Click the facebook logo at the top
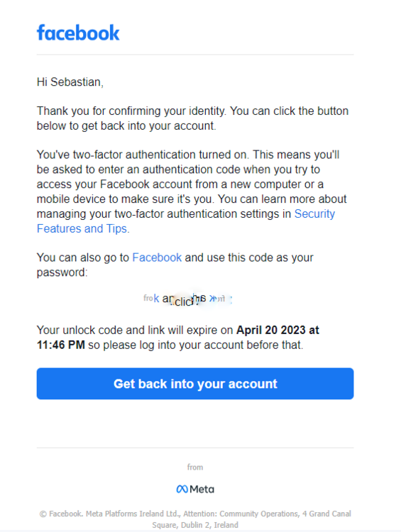The width and height of the screenshot is (401, 532). [x=78, y=33]
